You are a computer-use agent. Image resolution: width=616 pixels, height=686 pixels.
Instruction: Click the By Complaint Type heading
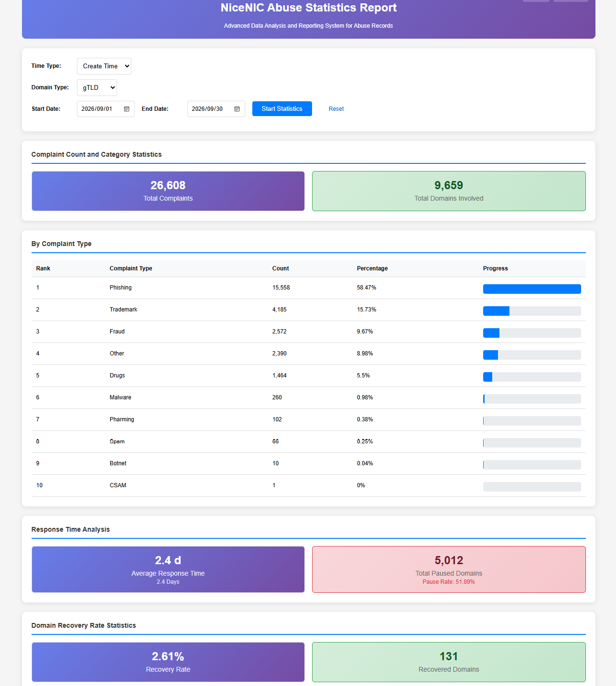click(62, 244)
